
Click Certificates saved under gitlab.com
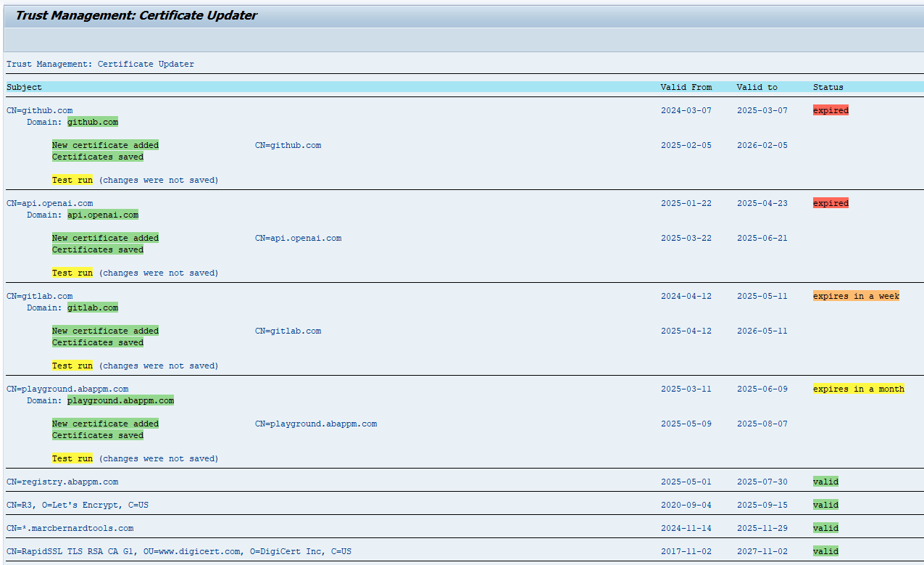[x=98, y=342]
